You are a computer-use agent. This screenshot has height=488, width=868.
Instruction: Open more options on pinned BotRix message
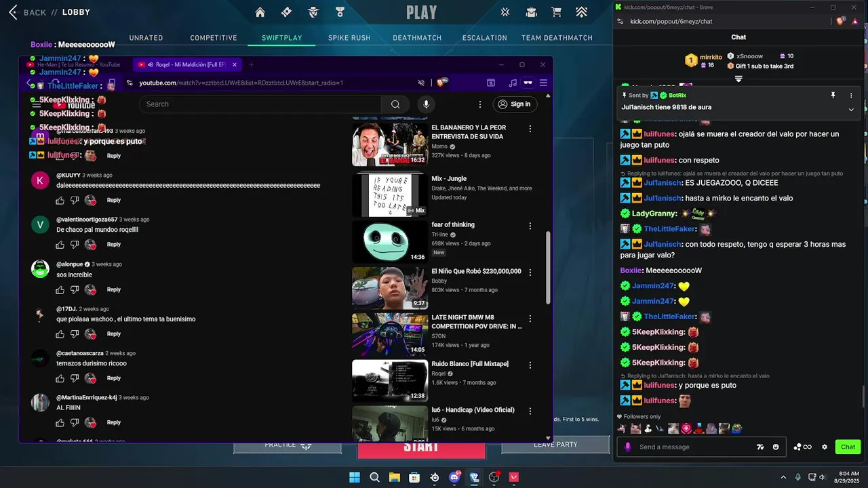[851, 96]
